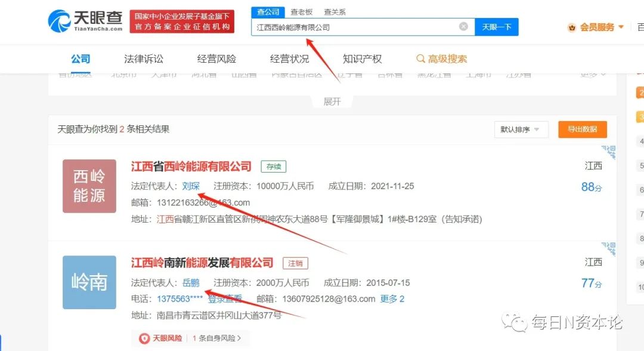
Task: Switch to the 查老板 search tab
Action: [302, 13]
